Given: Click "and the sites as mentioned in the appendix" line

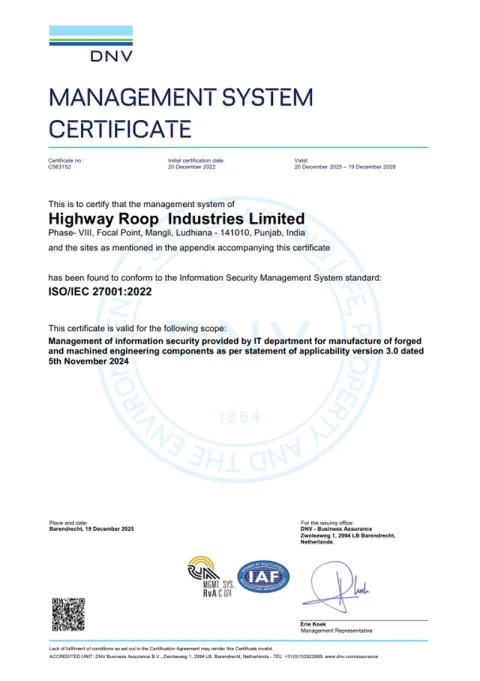Looking at the screenshot, I should tap(189, 248).
